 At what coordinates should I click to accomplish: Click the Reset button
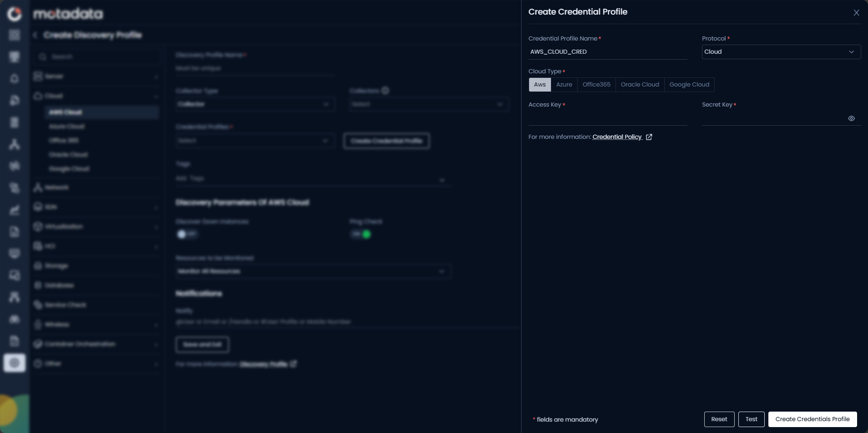click(719, 419)
